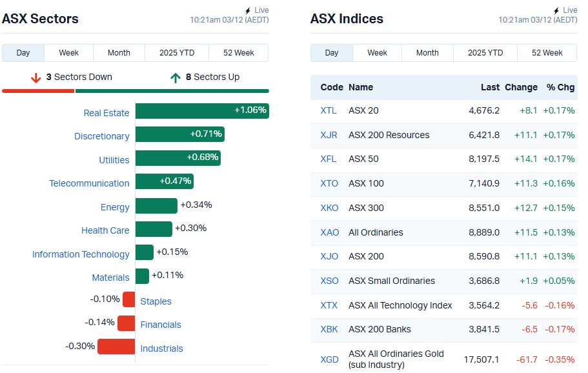
Task: Open the Information Technology sector link
Action: (81, 254)
